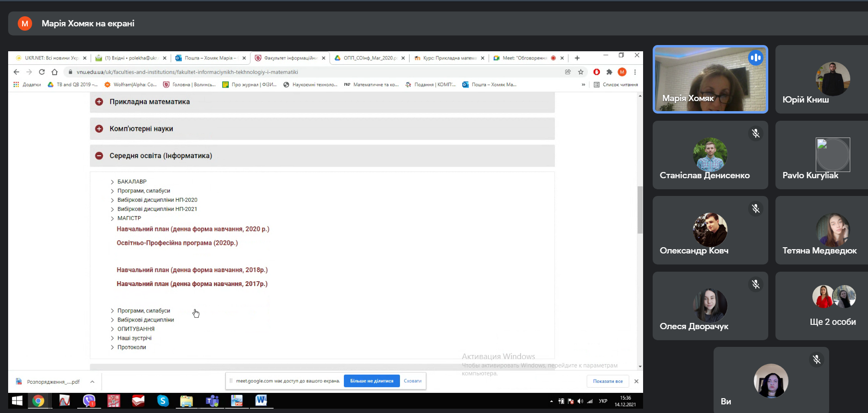Collapse the Середня освіта (Інформатика) section
The image size is (868, 413).
(99, 156)
